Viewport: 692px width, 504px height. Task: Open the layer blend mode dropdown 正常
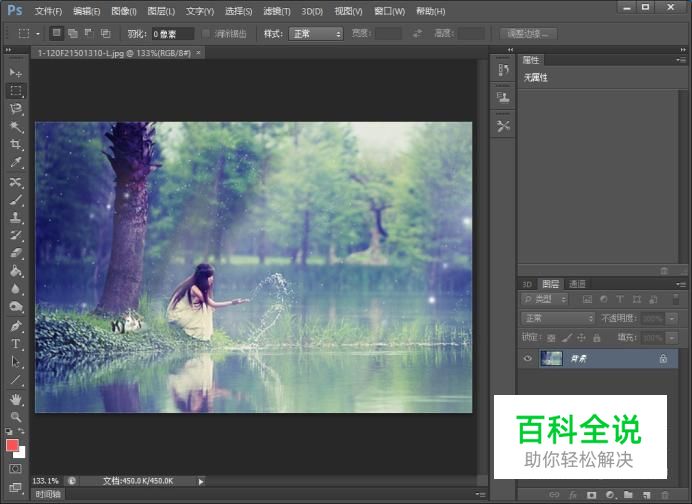(558, 318)
